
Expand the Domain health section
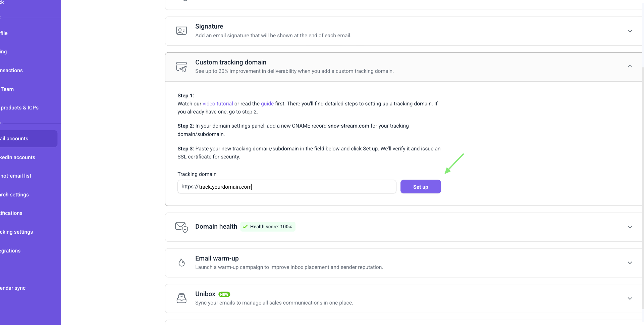click(630, 227)
